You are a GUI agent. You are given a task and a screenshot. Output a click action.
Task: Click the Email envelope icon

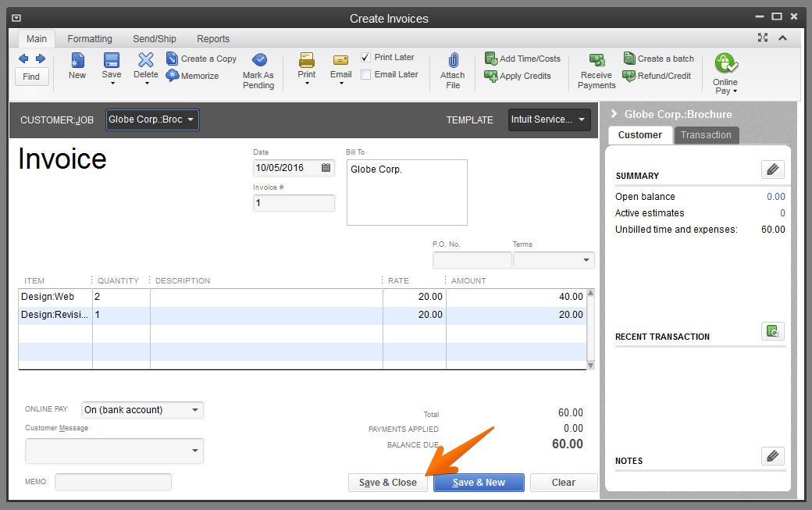tap(340, 60)
